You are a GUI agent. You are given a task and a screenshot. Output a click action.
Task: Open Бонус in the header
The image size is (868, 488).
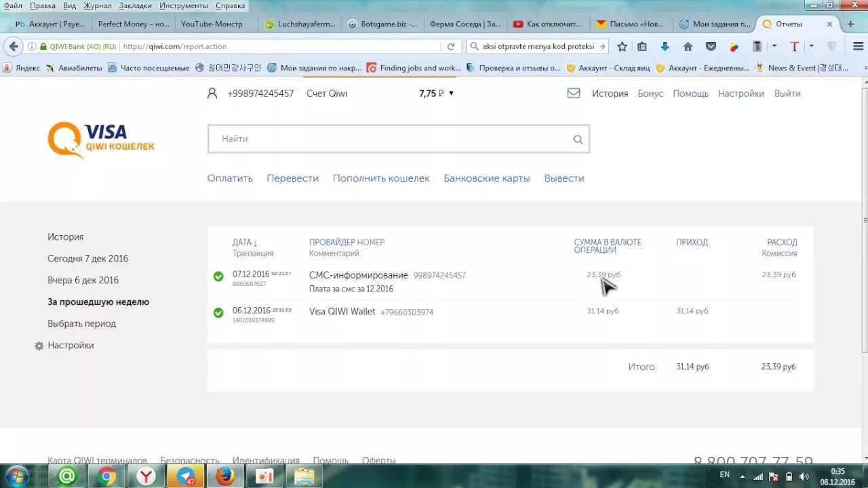(650, 94)
